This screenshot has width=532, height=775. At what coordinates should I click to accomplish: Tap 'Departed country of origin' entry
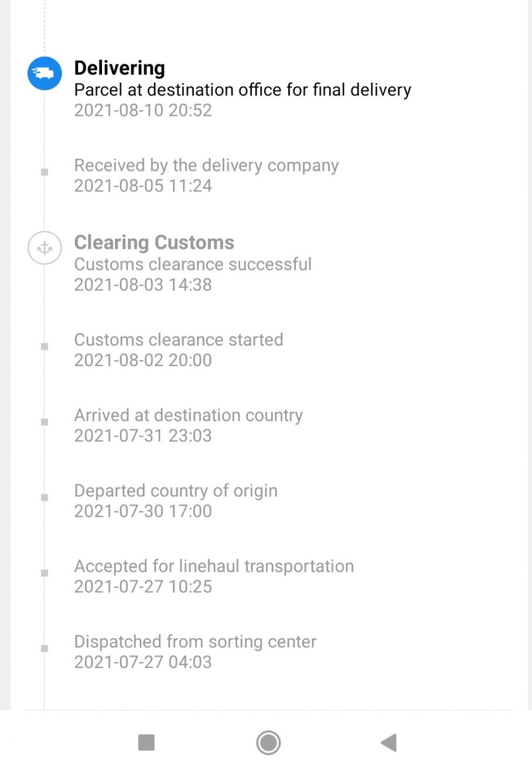pos(176,501)
